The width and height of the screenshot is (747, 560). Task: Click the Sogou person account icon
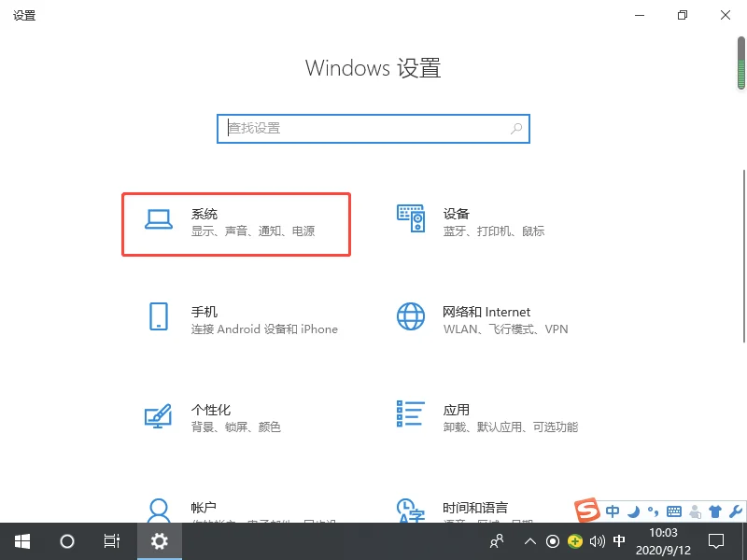pos(695,511)
